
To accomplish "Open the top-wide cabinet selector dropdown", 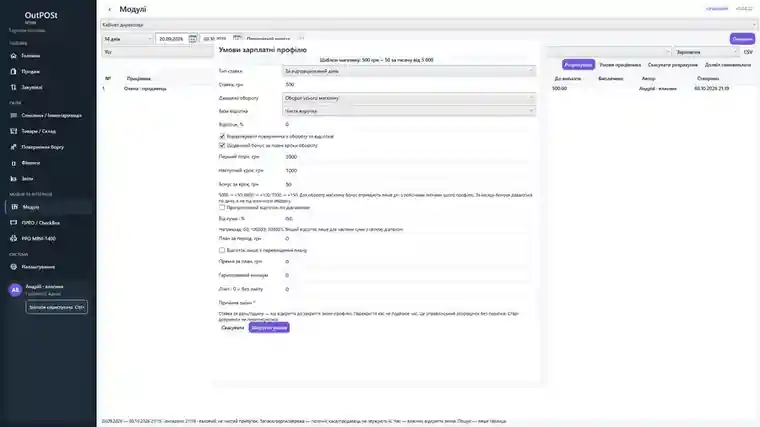I will (428, 25).
